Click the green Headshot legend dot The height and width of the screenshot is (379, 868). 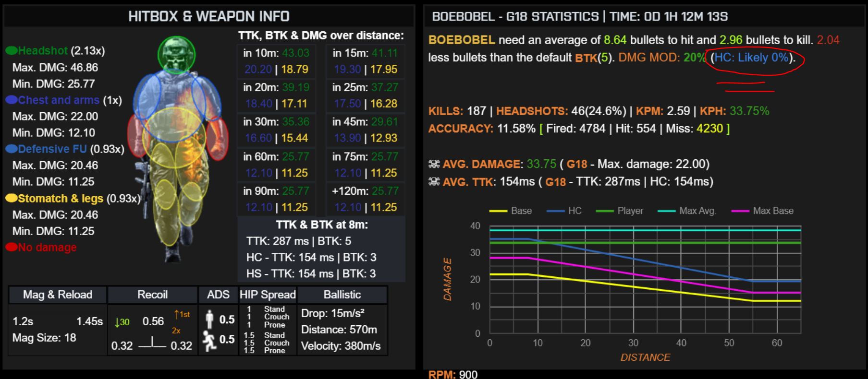pos(12,51)
